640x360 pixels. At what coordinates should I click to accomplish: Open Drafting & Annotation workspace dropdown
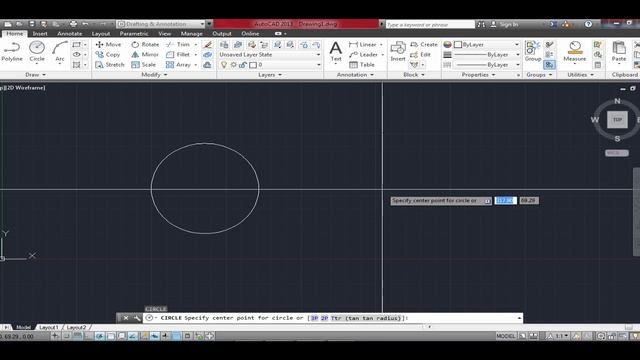coord(160,24)
